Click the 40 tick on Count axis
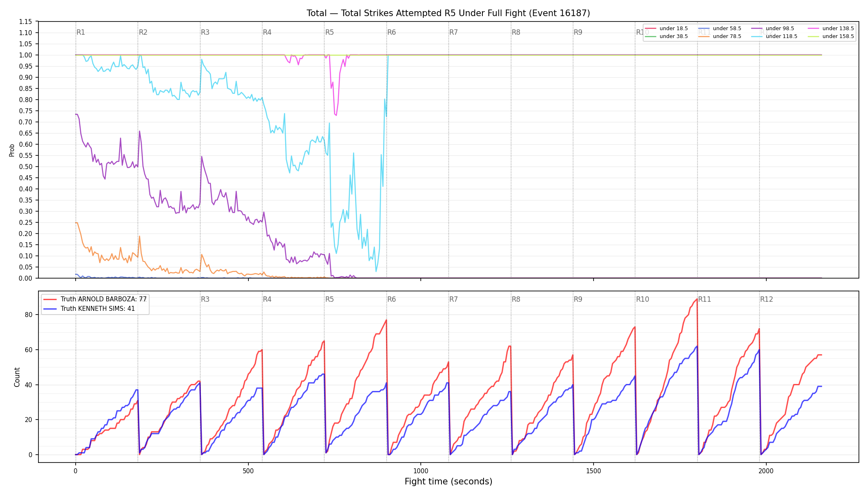This screenshot has height=496, width=868. pyautogui.click(x=29, y=385)
